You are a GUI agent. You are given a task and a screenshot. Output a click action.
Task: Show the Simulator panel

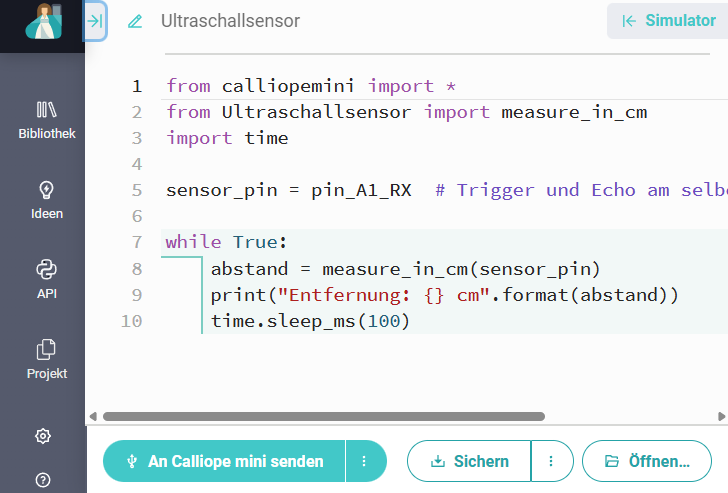[x=667, y=21]
